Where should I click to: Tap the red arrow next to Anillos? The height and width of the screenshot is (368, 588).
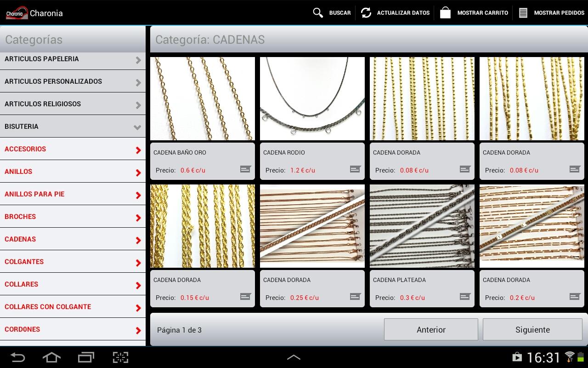tap(138, 172)
